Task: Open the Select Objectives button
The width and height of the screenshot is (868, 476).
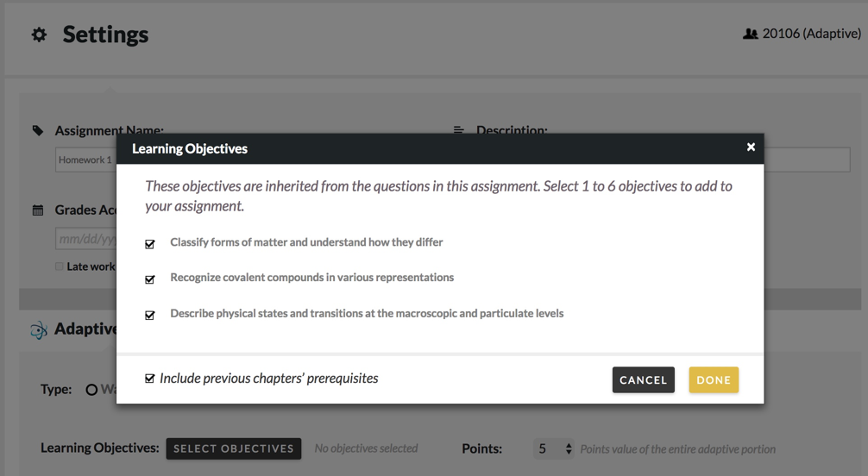Action: (x=233, y=448)
